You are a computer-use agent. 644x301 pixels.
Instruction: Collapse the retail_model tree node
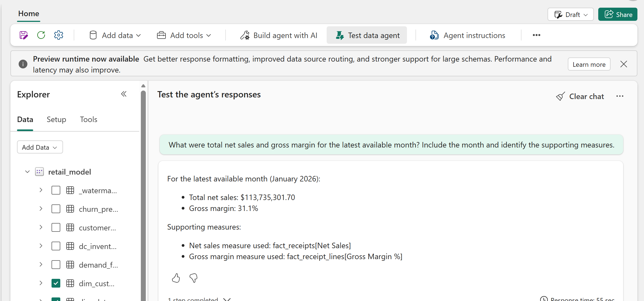tap(27, 172)
